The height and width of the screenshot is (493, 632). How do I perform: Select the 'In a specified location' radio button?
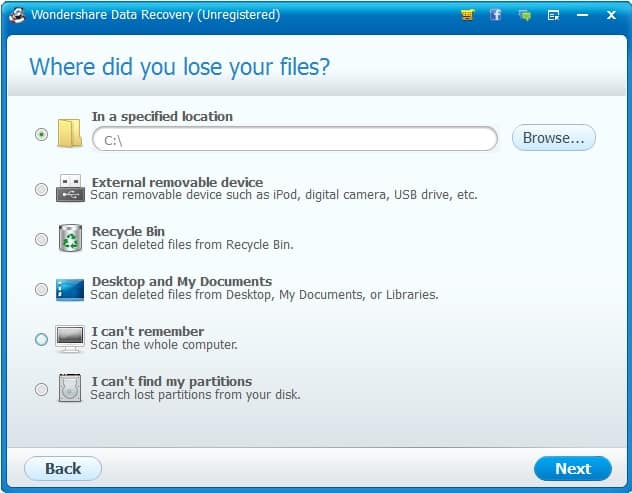[41, 134]
